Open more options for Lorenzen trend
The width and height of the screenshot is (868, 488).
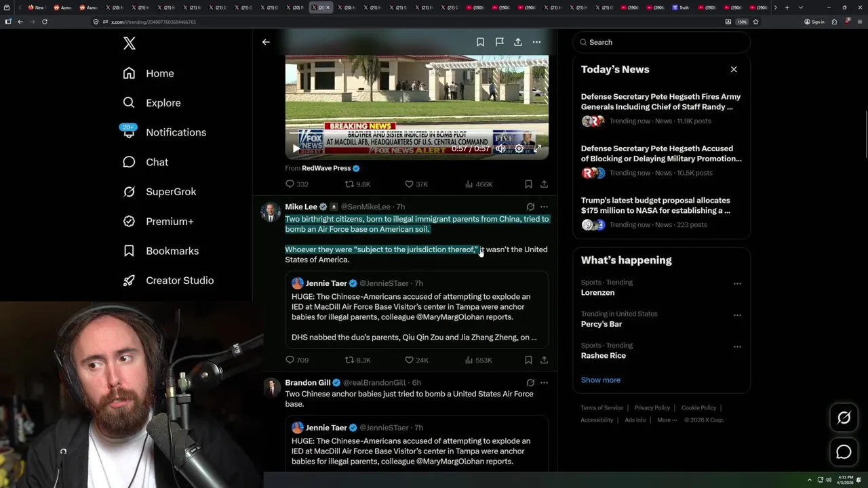coord(737,283)
